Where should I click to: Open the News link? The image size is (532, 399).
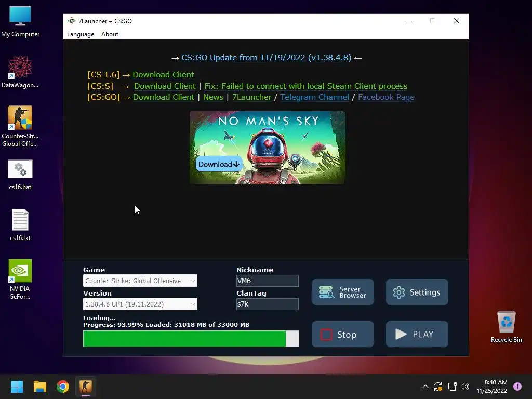click(x=213, y=97)
